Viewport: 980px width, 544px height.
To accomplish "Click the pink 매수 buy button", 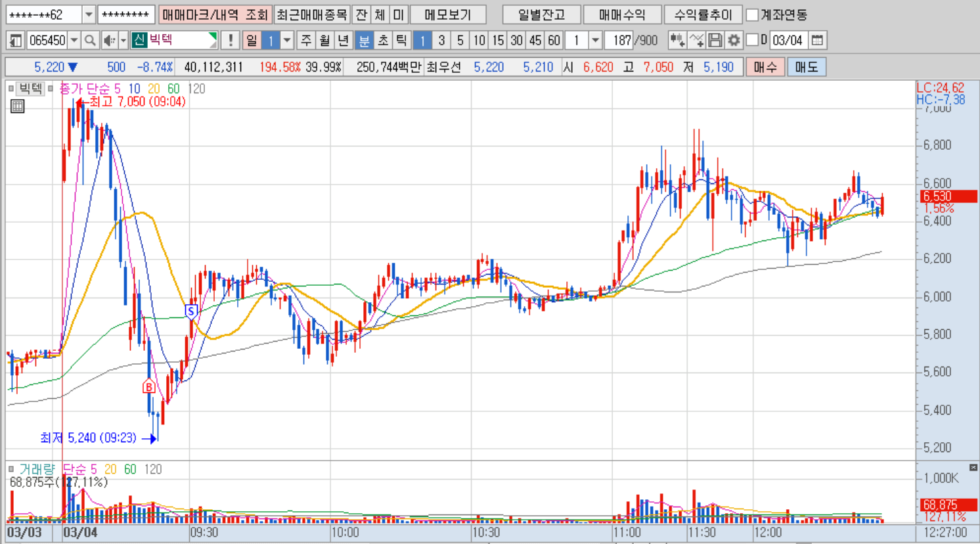I will pos(765,67).
